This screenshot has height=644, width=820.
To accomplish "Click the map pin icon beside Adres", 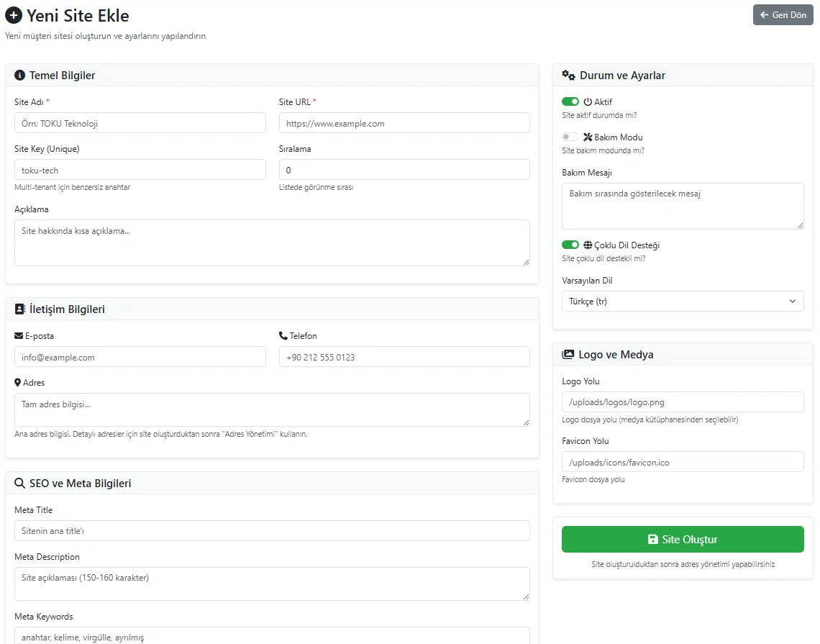I will pos(18,383).
